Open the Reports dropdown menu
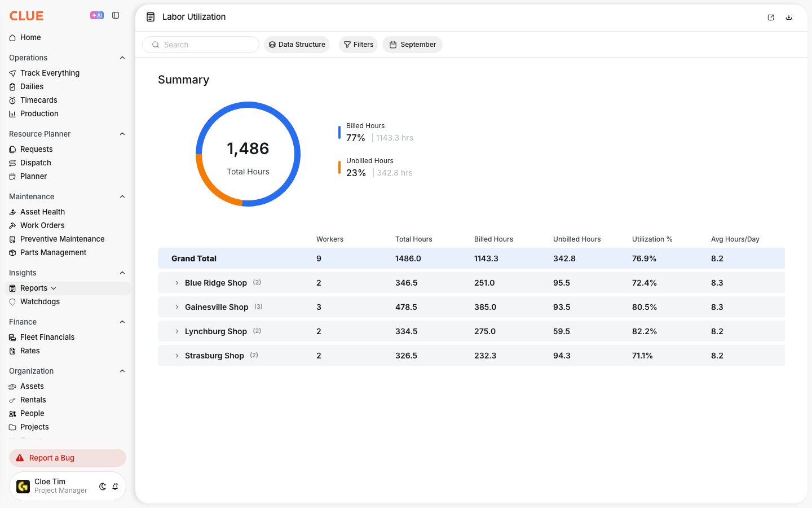 (54, 288)
